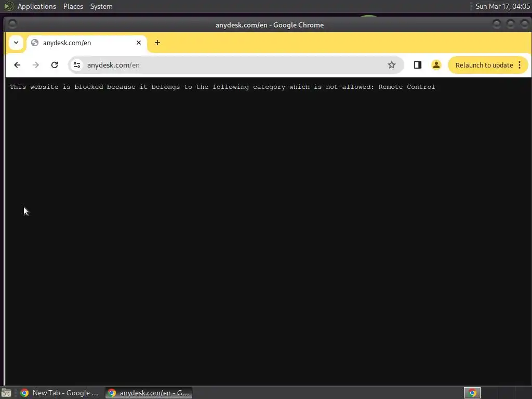Open a new tab with plus button
Screen dimensions: 532x399
157,43
